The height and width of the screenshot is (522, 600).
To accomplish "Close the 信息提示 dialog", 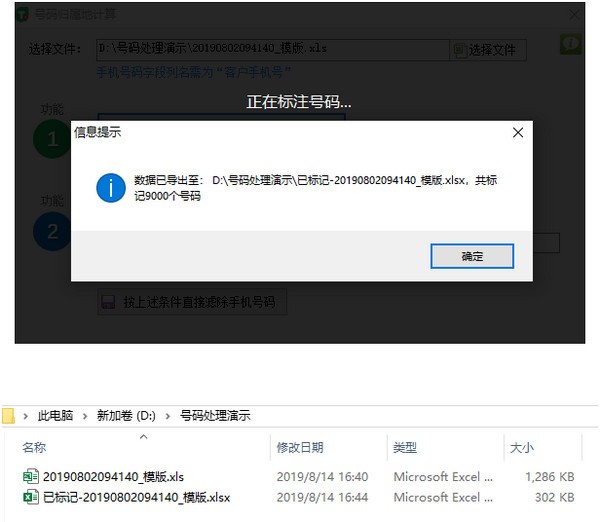I will point(518,132).
